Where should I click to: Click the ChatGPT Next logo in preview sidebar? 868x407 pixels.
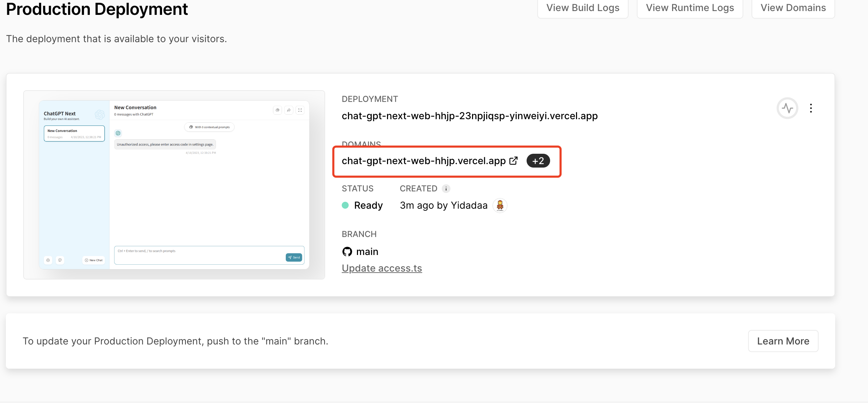(100, 114)
